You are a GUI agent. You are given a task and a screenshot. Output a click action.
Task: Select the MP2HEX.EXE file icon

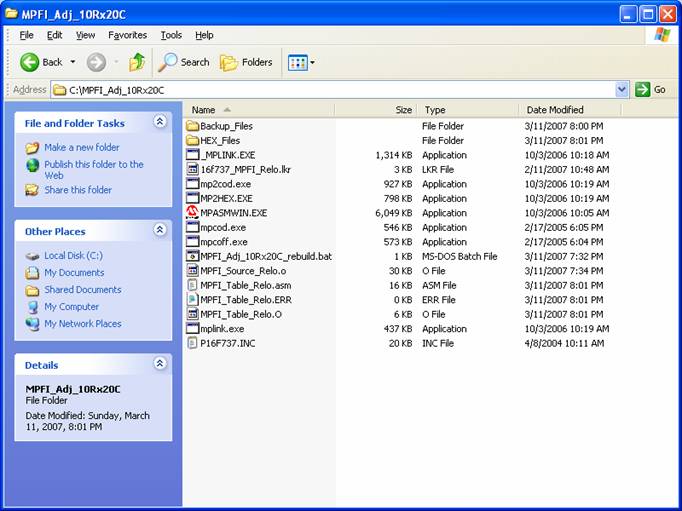pos(192,198)
